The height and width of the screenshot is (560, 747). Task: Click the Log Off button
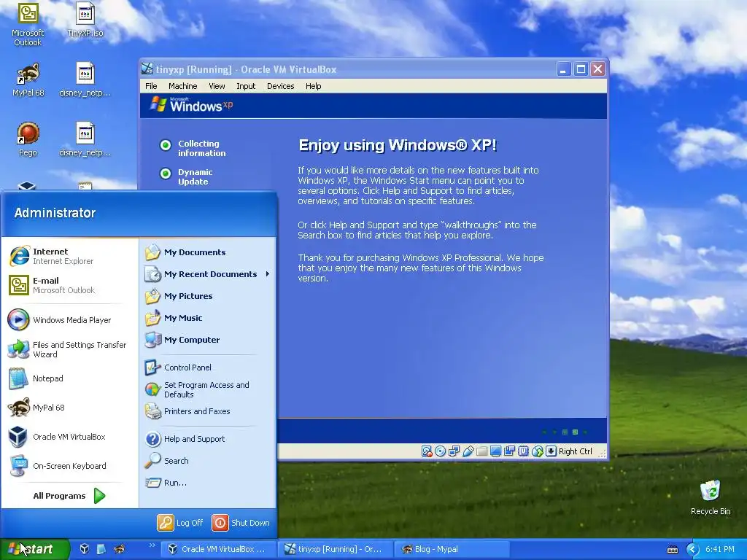click(180, 523)
